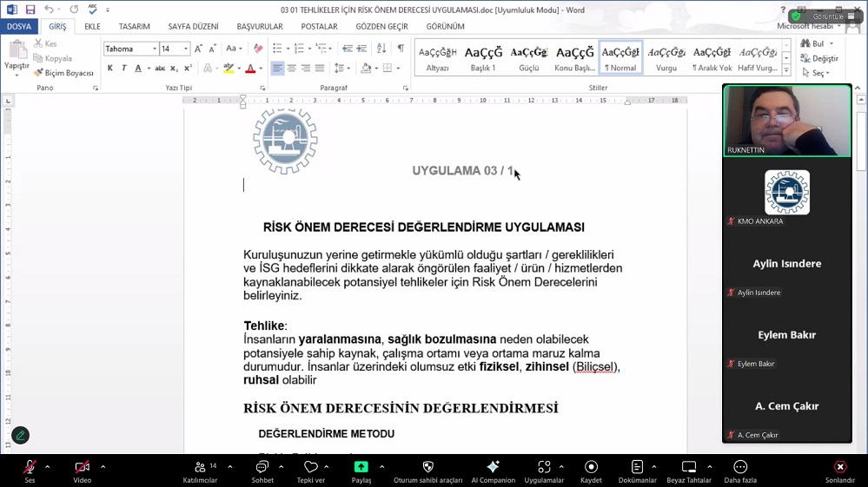Click Kopyala copy button
Viewport: 868px width, 487px height.
pos(53,58)
